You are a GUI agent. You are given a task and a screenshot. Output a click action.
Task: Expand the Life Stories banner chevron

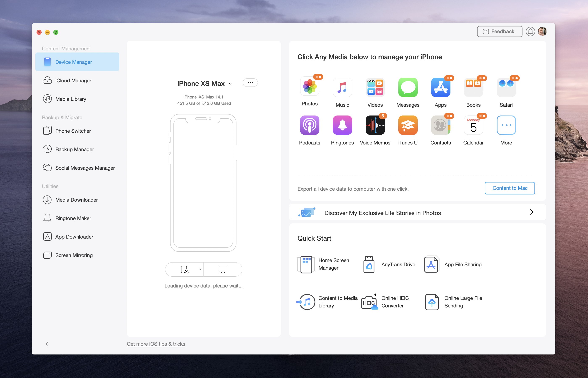tap(532, 212)
